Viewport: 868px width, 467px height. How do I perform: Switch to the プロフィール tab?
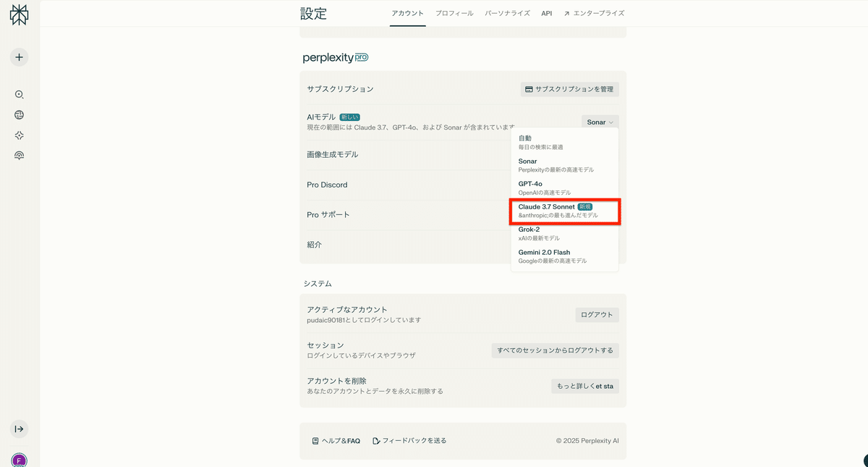[x=454, y=14]
